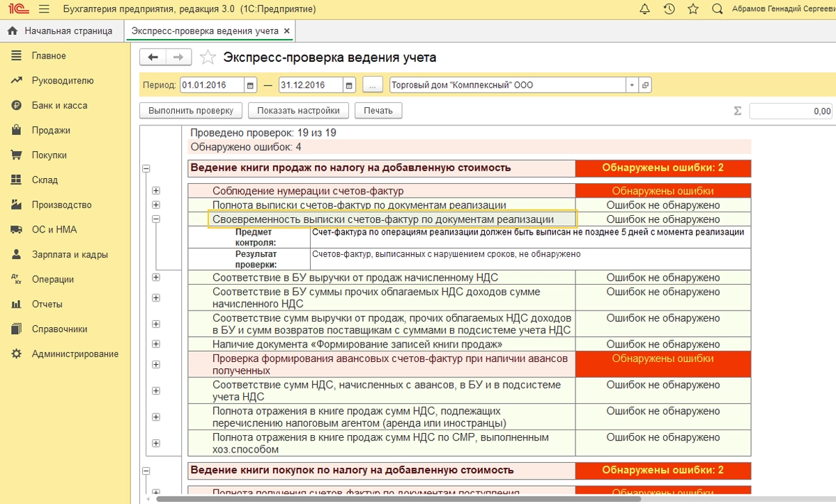This screenshot has width=836, height=504.
Task: Click the open organization form icon
Action: click(x=645, y=85)
